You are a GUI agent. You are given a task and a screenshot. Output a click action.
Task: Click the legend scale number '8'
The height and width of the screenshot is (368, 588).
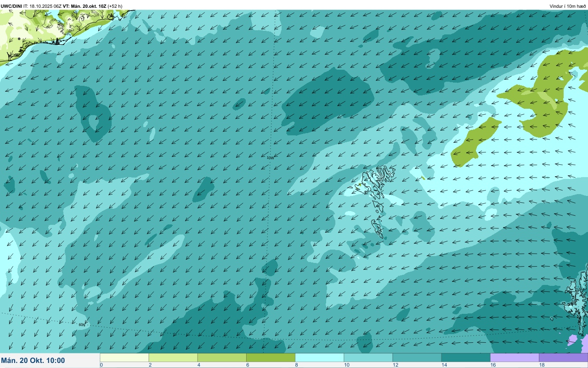tap(296, 365)
